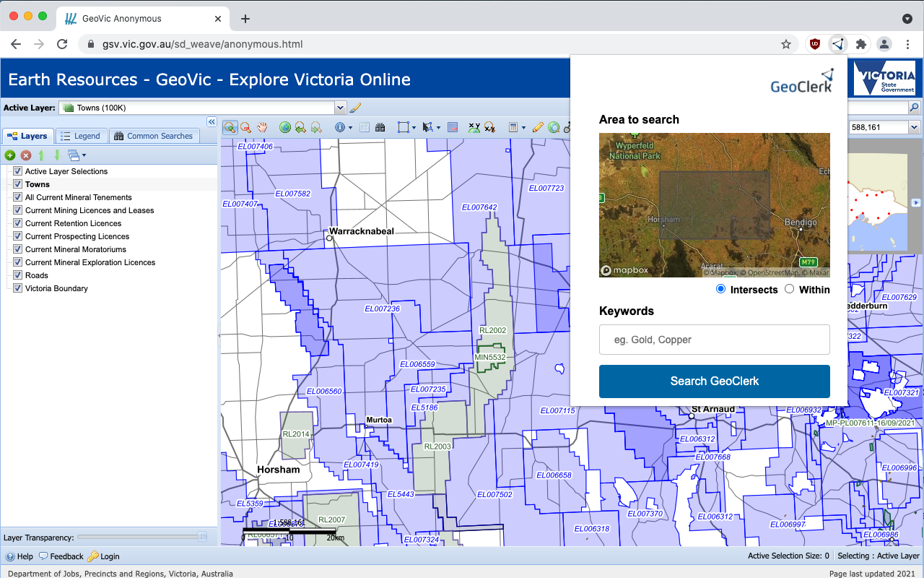
Task: Toggle All Current Mineral Tenements checkbox
Action: 18,197
